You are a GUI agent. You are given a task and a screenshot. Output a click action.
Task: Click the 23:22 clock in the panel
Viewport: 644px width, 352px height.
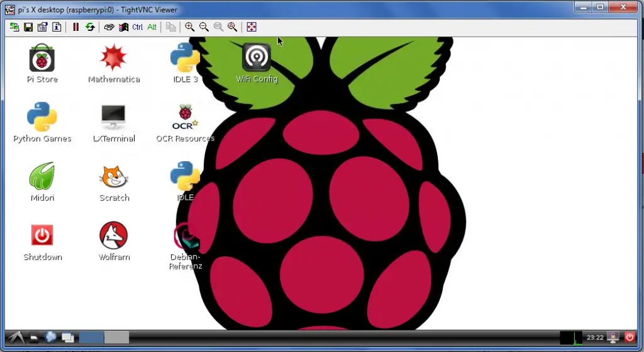coord(595,338)
